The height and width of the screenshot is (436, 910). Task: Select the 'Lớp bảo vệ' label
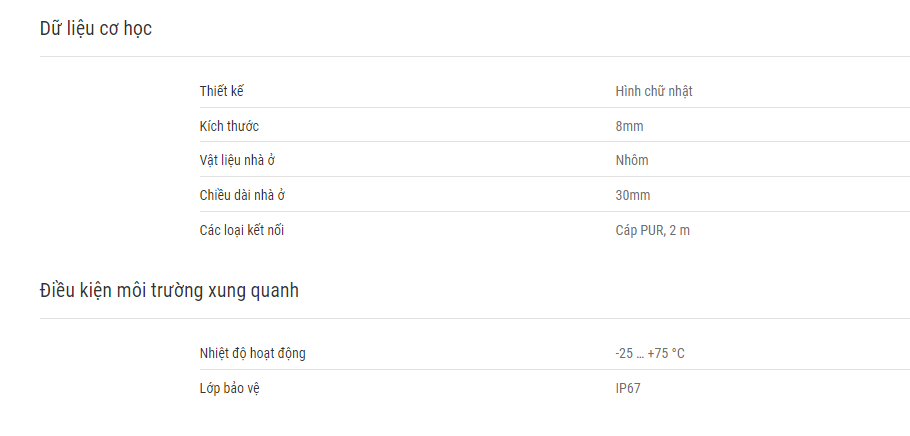click(x=229, y=388)
